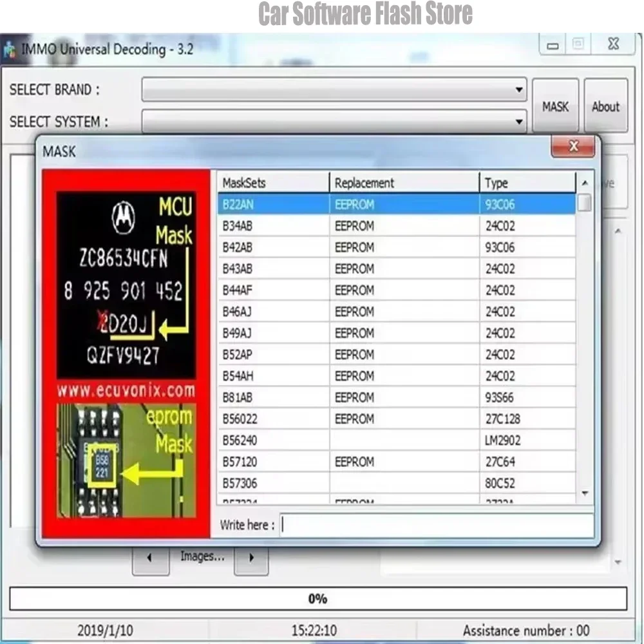Select the B44AF maskset row
This screenshot has height=644, width=644.
(396, 290)
